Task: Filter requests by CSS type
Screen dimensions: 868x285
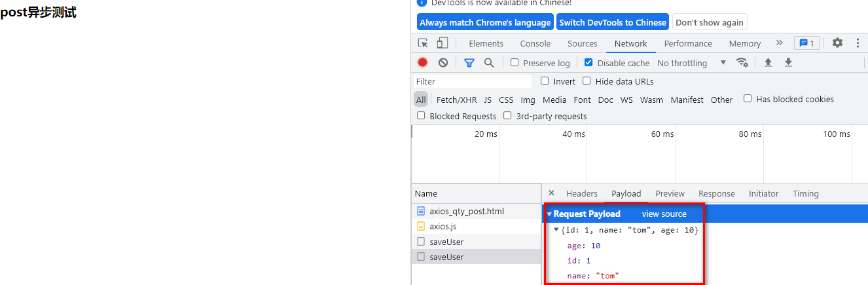Action: pos(506,100)
